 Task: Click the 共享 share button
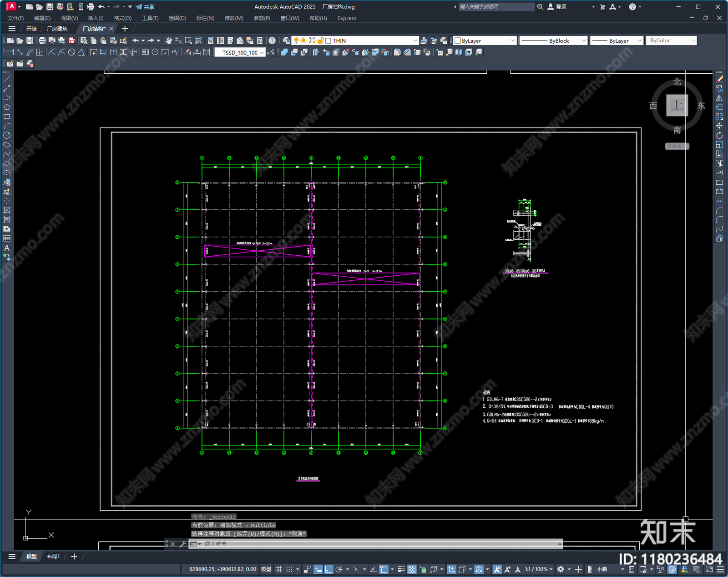tap(145, 7)
